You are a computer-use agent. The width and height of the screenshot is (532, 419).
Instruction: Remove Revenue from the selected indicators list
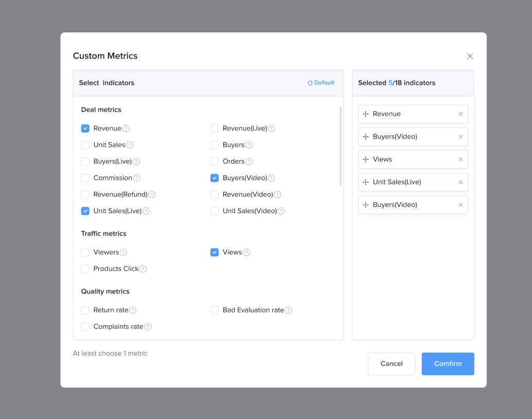point(460,114)
